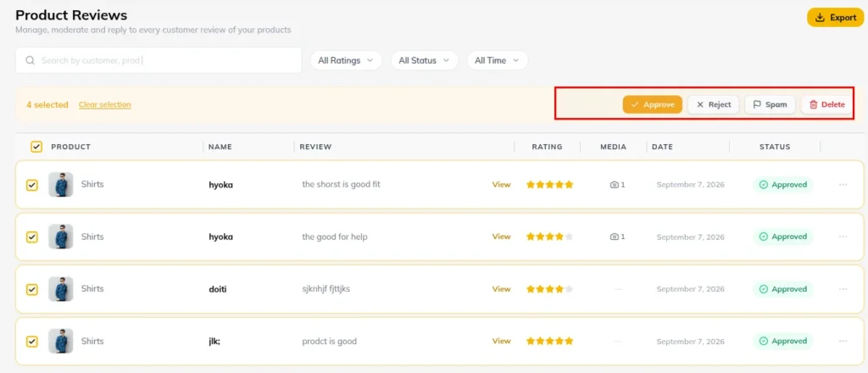The image size is (868, 373).
Task: Click product thumbnail in 'the shorst is good fit' row
Action: point(60,185)
